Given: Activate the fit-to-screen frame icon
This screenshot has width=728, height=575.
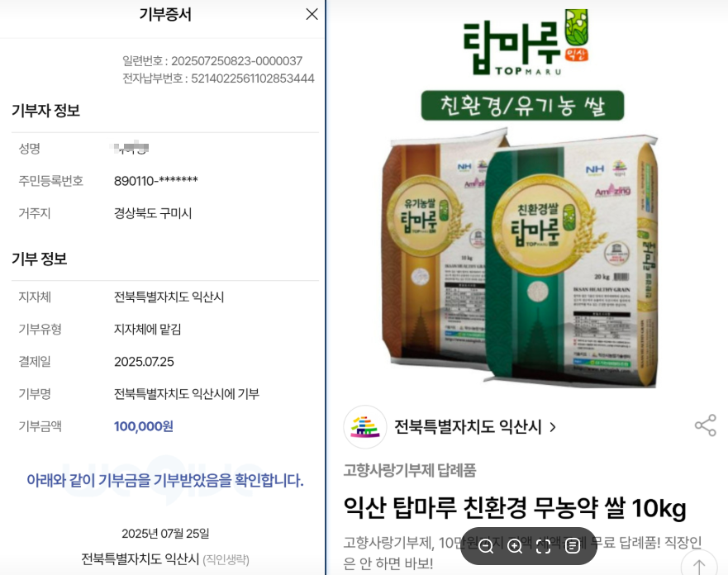Looking at the screenshot, I should tap(543, 546).
